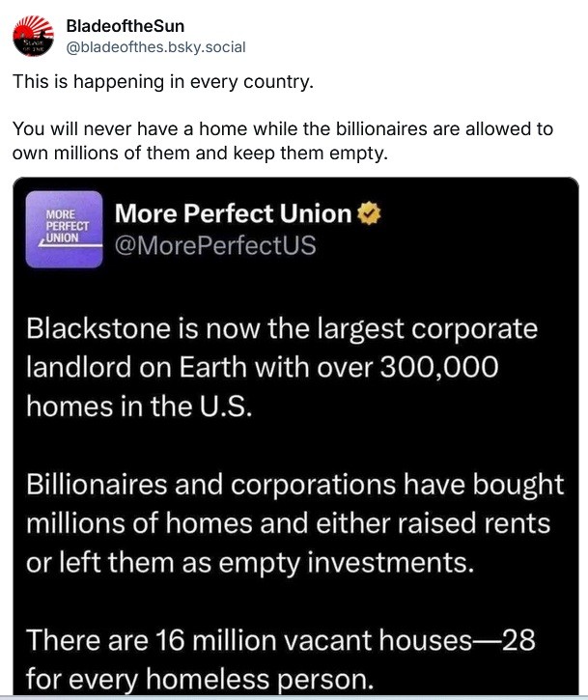
Task: Click the "Billionaires and corporations have bought" line
Action: click(x=294, y=484)
